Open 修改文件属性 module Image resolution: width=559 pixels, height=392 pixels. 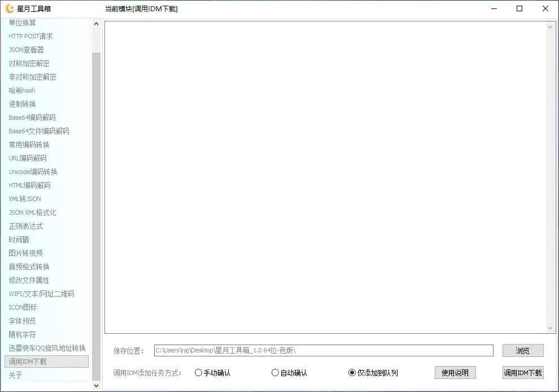pyautogui.click(x=29, y=280)
